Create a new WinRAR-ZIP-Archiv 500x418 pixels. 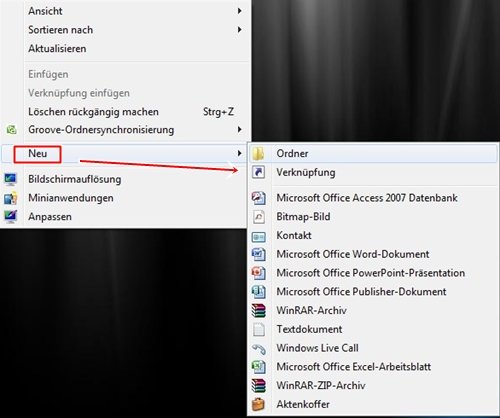(x=373, y=386)
